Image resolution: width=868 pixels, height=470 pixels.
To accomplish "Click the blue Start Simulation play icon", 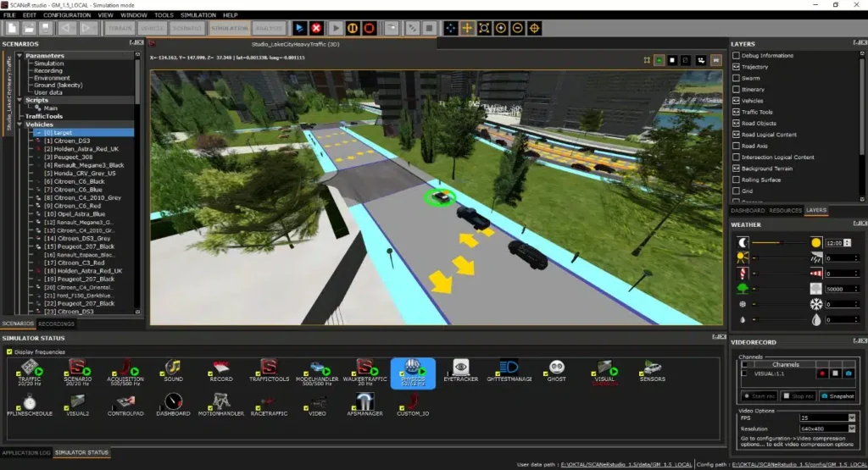I will tap(299, 28).
